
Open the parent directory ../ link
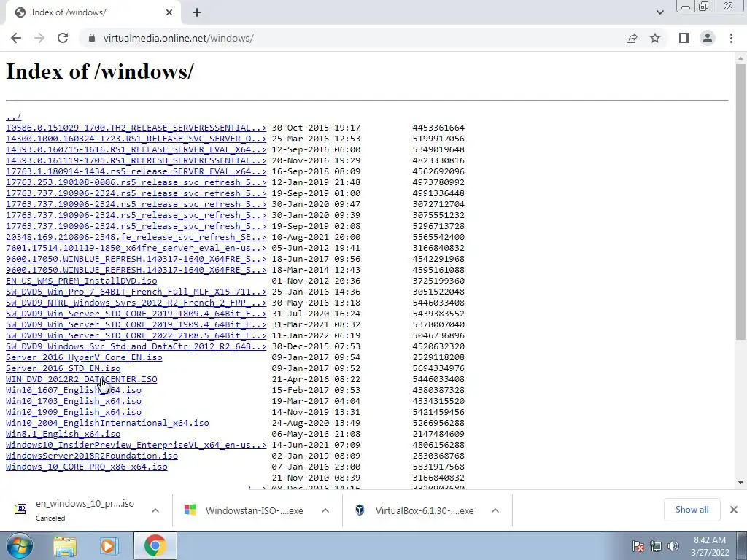[x=13, y=117]
